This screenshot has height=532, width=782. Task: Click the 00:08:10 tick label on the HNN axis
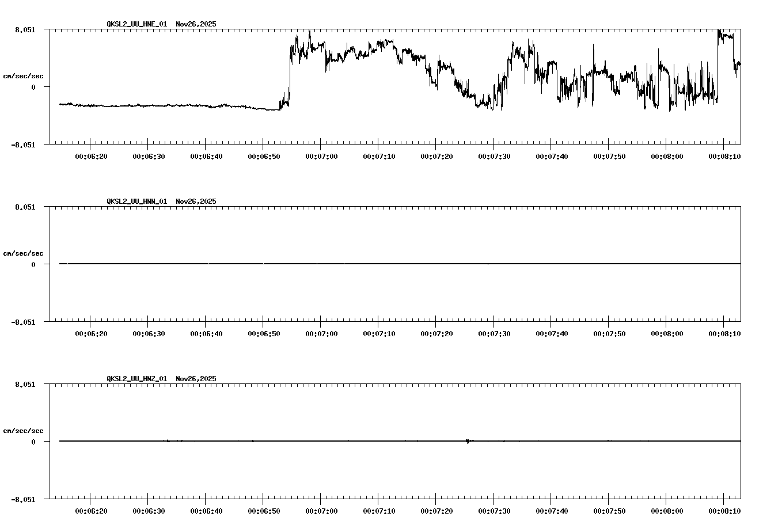[x=724, y=332]
